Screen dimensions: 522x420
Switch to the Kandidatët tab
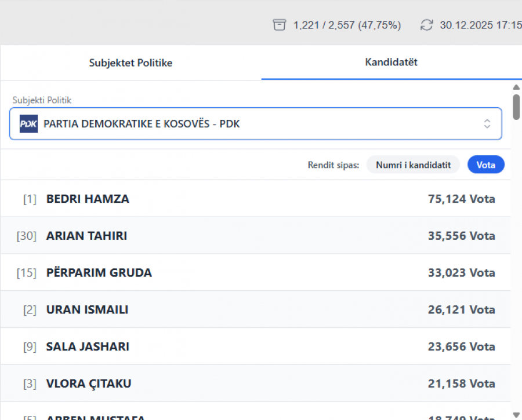[x=391, y=62]
